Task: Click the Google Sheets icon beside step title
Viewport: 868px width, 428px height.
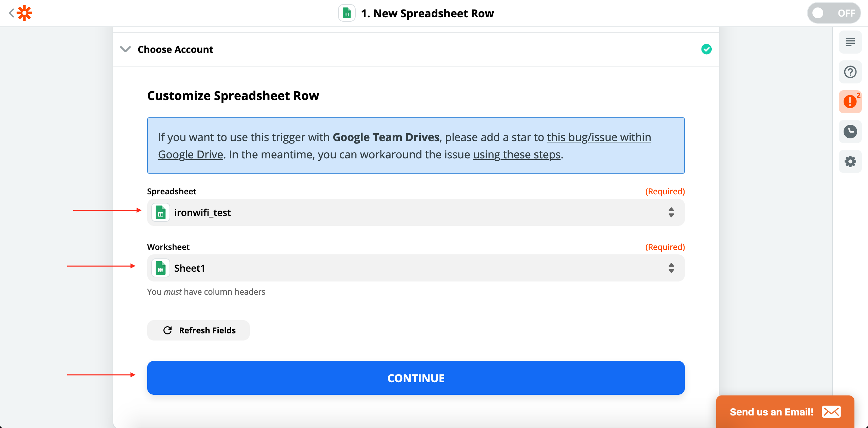Action: (x=346, y=13)
